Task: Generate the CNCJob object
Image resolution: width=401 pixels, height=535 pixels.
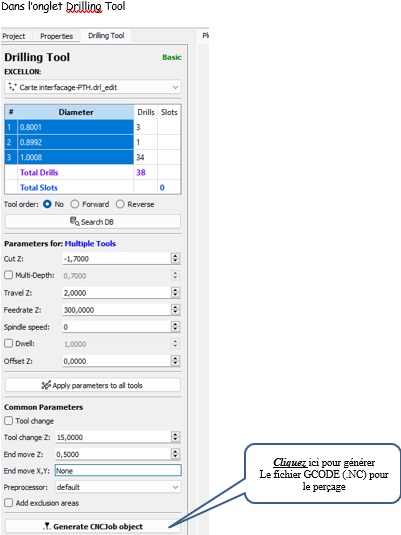Action: [x=92, y=526]
